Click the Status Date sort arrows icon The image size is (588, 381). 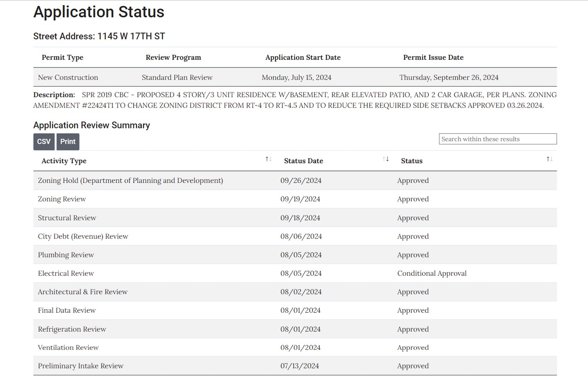tap(386, 159)
